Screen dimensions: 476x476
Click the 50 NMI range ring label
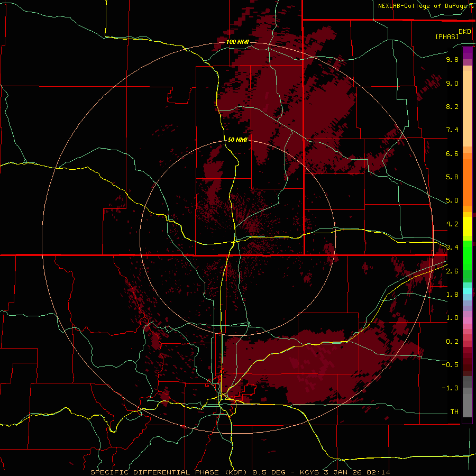(237, 140)
